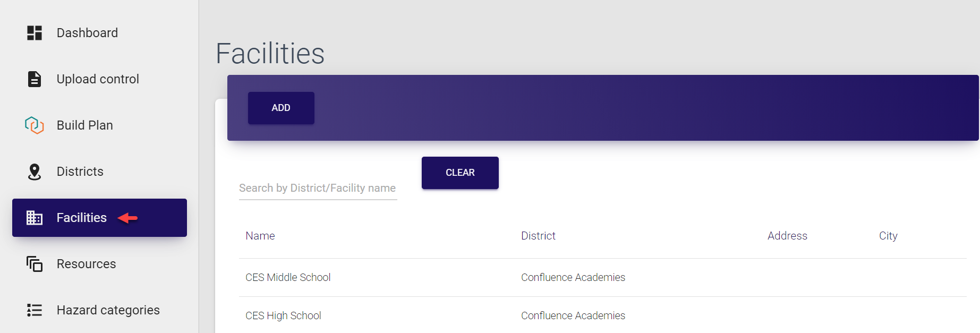The height and width of the screenshot is (333, 980).
Task: Click the Upload control document icon
Action: pyautogui.click(x=35, y=79)
